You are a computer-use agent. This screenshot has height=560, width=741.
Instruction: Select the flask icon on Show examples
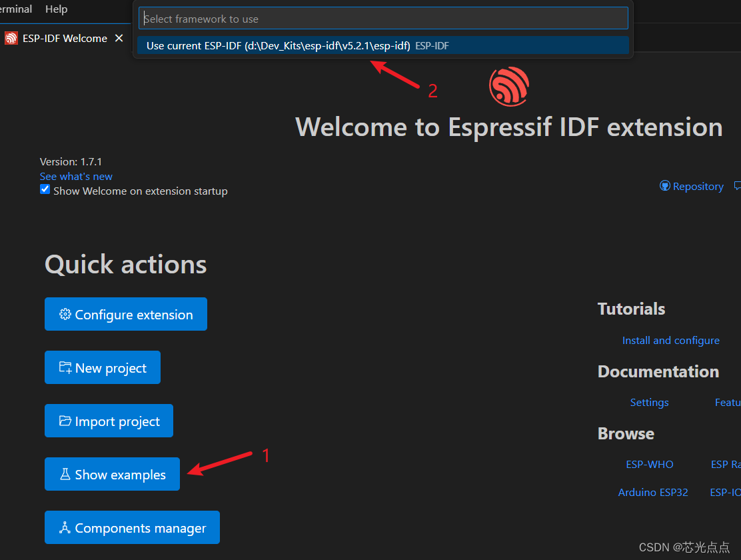coord(64,474)
